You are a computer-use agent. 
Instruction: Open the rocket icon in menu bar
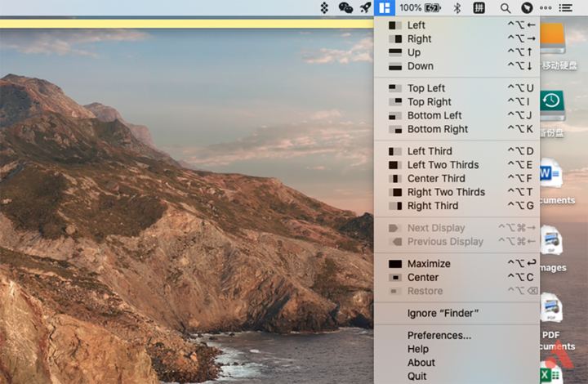(365, 7)
